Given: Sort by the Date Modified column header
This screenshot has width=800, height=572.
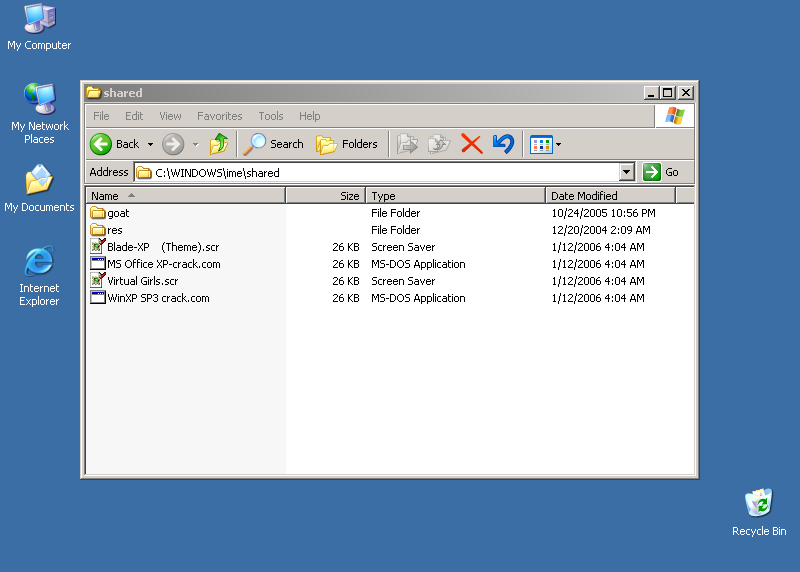Looking at the screenshot, I should coord(610,196).
